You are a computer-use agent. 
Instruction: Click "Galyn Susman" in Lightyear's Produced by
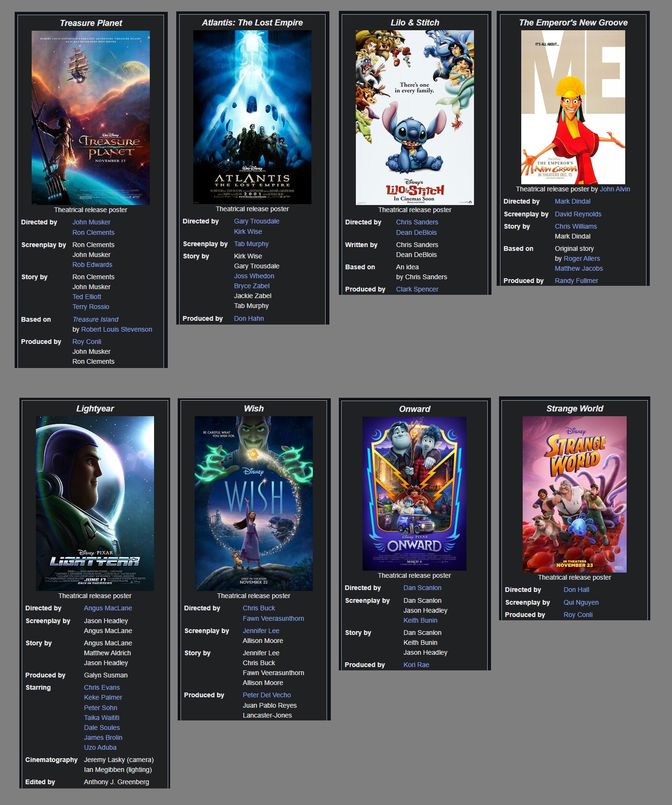pyautogui.click(x=105, y=675)
